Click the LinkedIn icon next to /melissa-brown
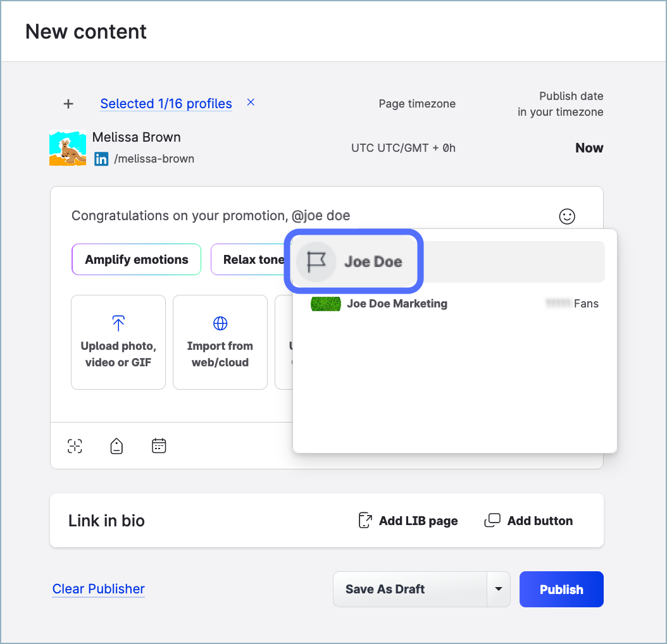Image resolution: width=667 pixels, height=644 pixels. [101, 159]
